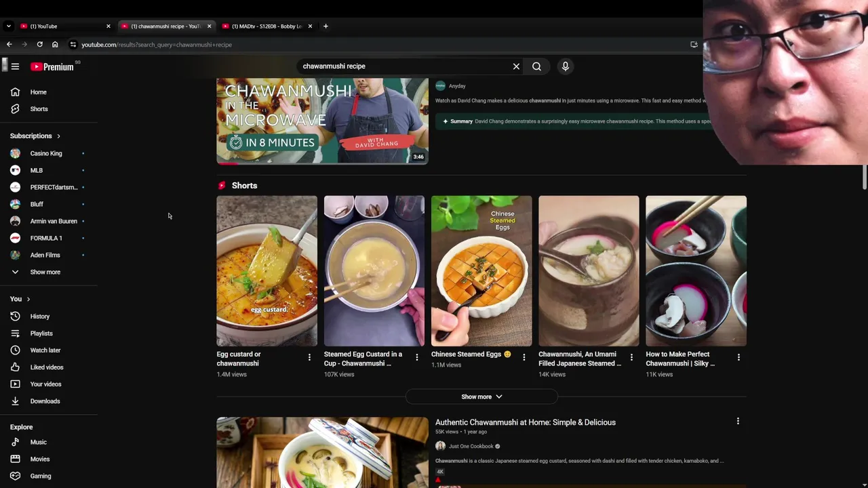This screenshot has width=868, height=488.
Task: Open Just One Cookbook channel
Action: (x=471, y=446)
